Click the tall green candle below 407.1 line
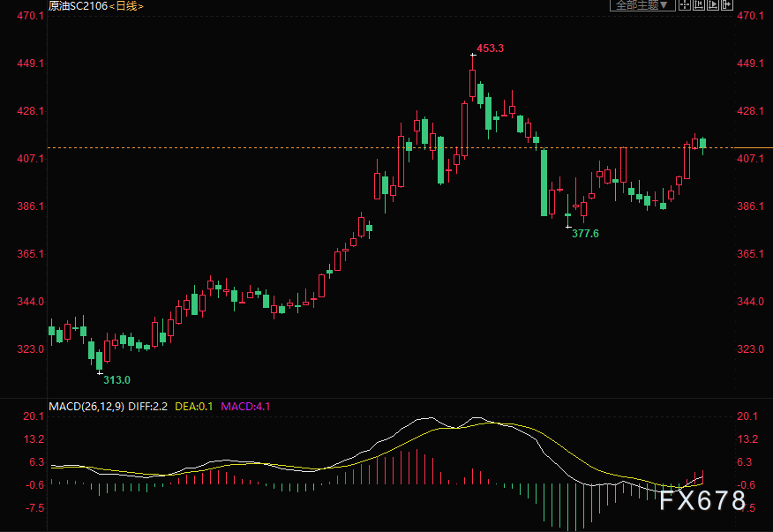 point(544,183)
